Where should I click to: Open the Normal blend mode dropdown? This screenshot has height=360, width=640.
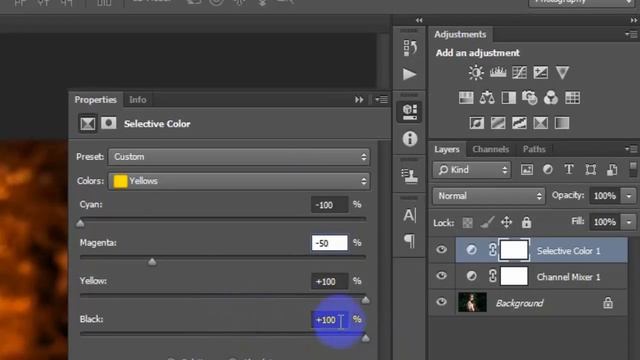[489, 196]
